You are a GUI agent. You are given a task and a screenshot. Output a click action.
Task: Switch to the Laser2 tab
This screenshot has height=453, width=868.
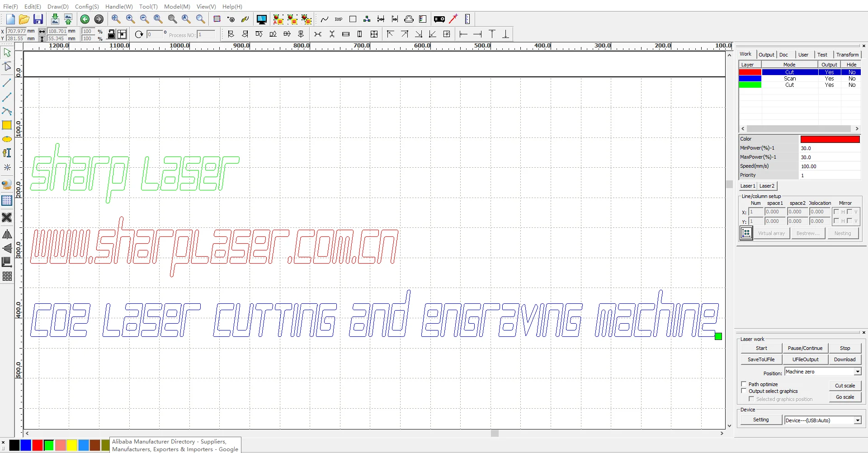click(x=767, y=186)
